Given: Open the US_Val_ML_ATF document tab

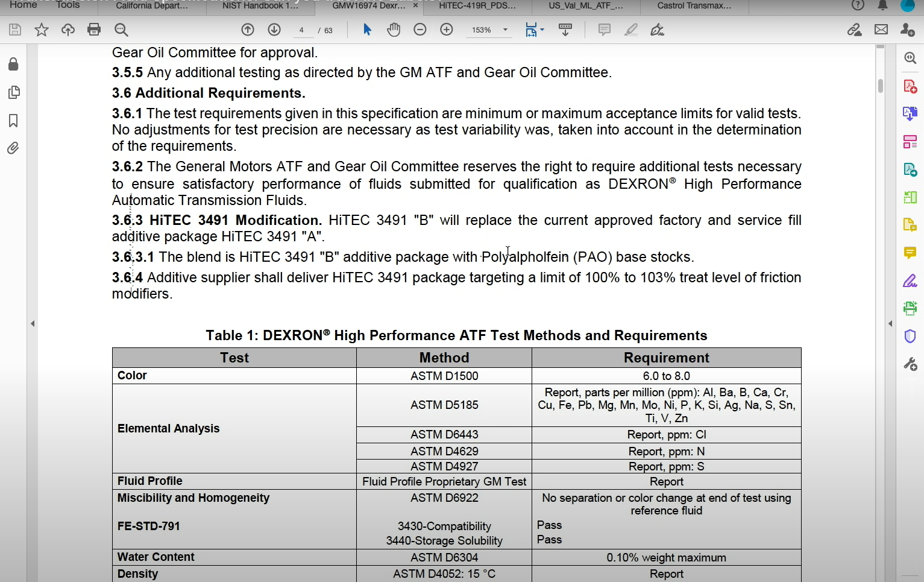Looking at the screenshot, I should point(586,6).
